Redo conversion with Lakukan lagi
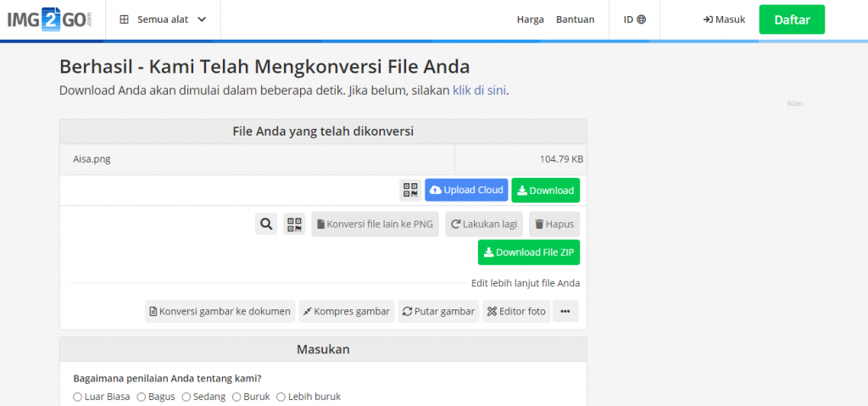 484,224
